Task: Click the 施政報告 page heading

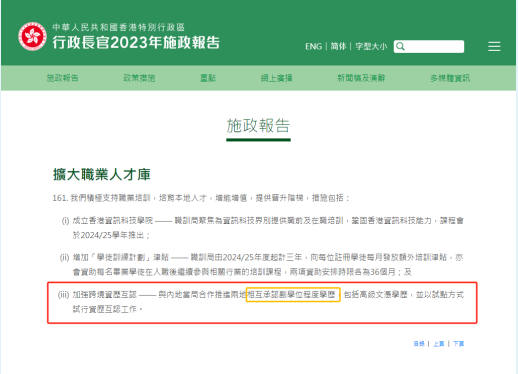Action: coord(258,126)
